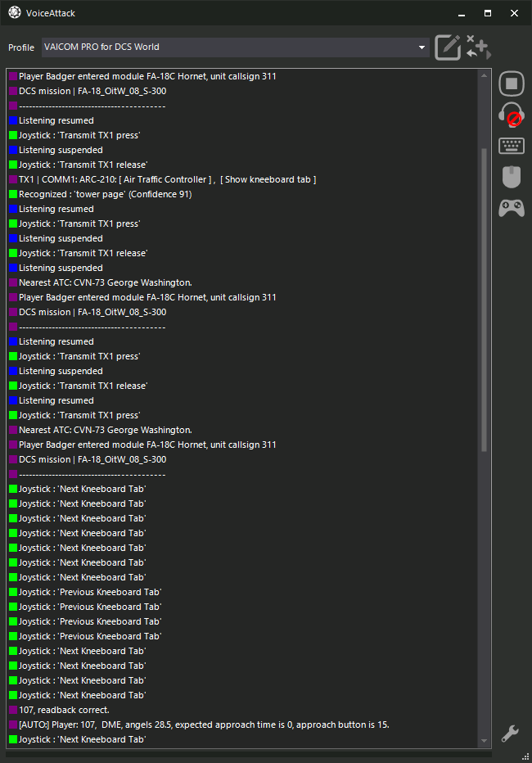Click the first "Nearest ATC: CVN-73 George Washington" line

[101, 282]
